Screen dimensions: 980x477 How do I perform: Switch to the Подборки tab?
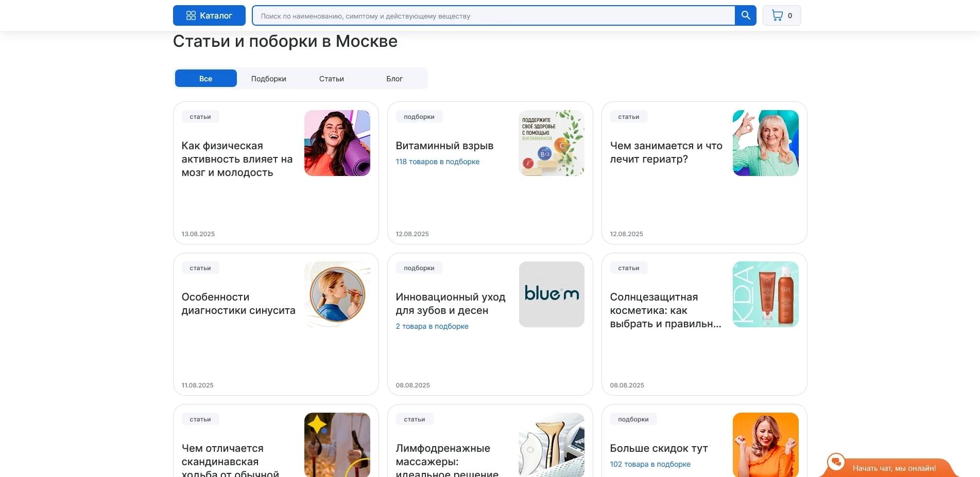point(268,79)
